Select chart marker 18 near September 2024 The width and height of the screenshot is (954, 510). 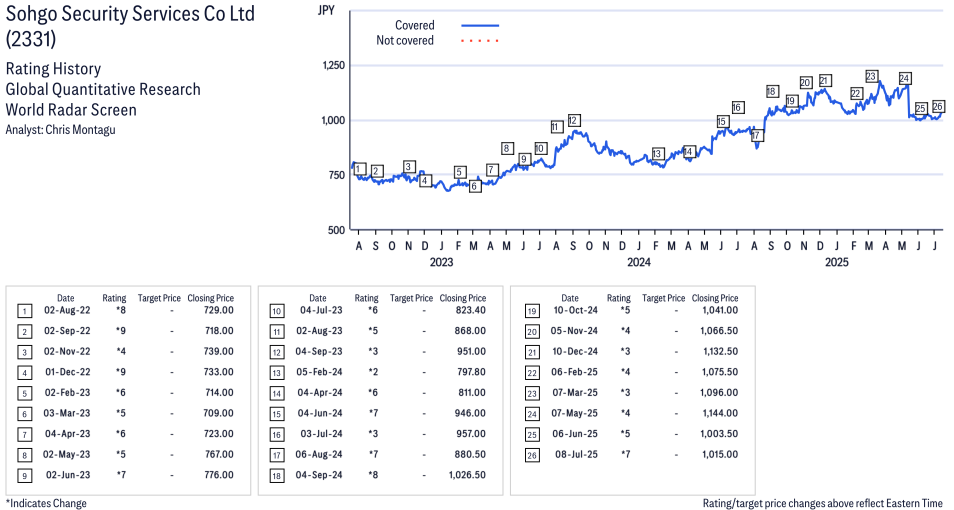click(x=772, y=92)
